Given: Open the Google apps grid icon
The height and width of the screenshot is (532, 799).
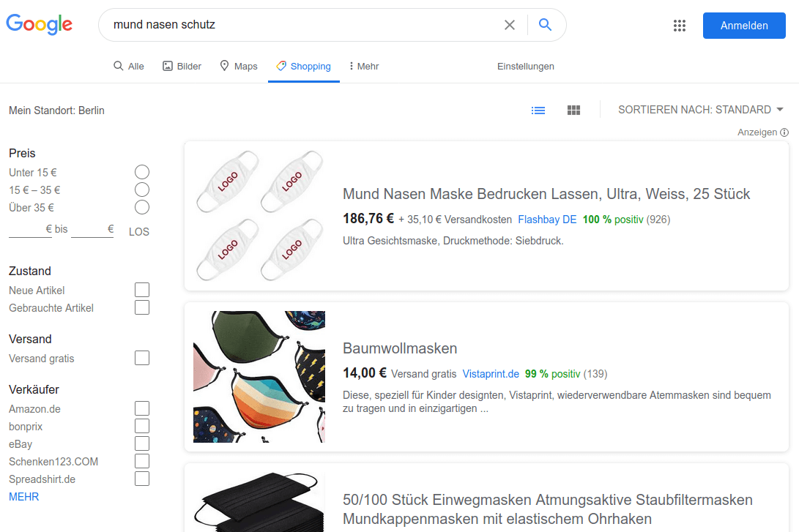Looking at the screenshot, I should 679,26.
